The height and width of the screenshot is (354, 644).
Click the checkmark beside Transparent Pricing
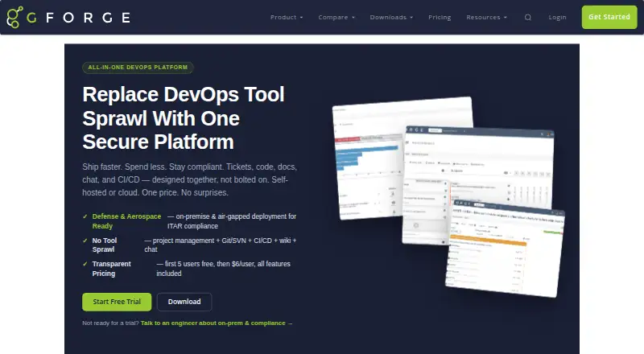pos(85,264)
